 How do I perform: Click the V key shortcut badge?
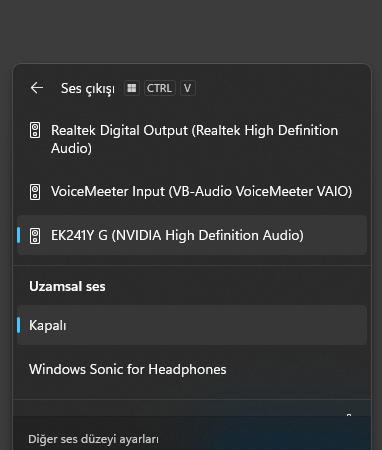tap(187, 88)
